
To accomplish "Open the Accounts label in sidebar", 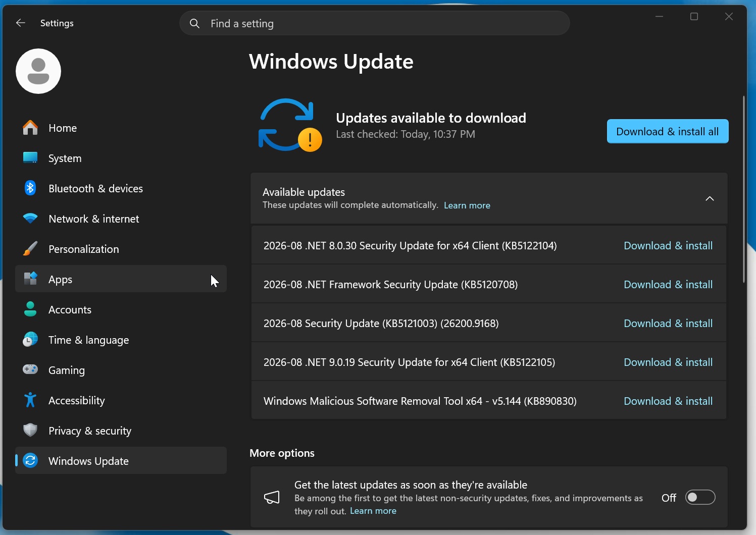I will [70, 309].
